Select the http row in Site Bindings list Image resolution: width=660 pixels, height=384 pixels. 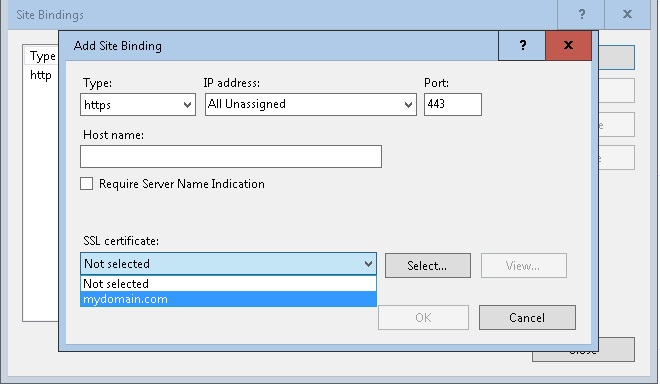tap(41, 75)
